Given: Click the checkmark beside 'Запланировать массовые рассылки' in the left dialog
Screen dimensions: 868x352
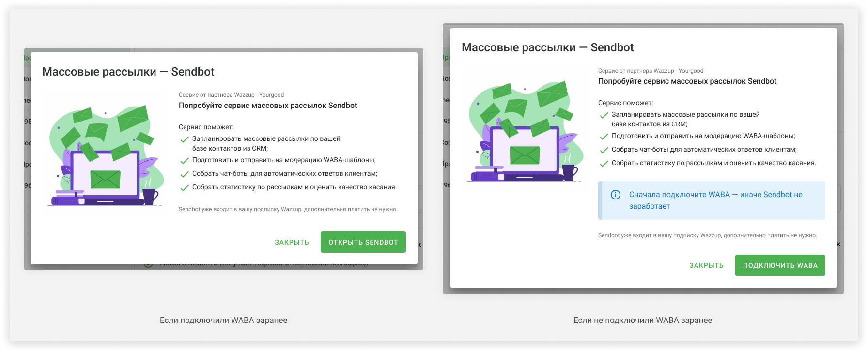Looking at the screenshot, I should pyautogui.click(x=184, y=139).
